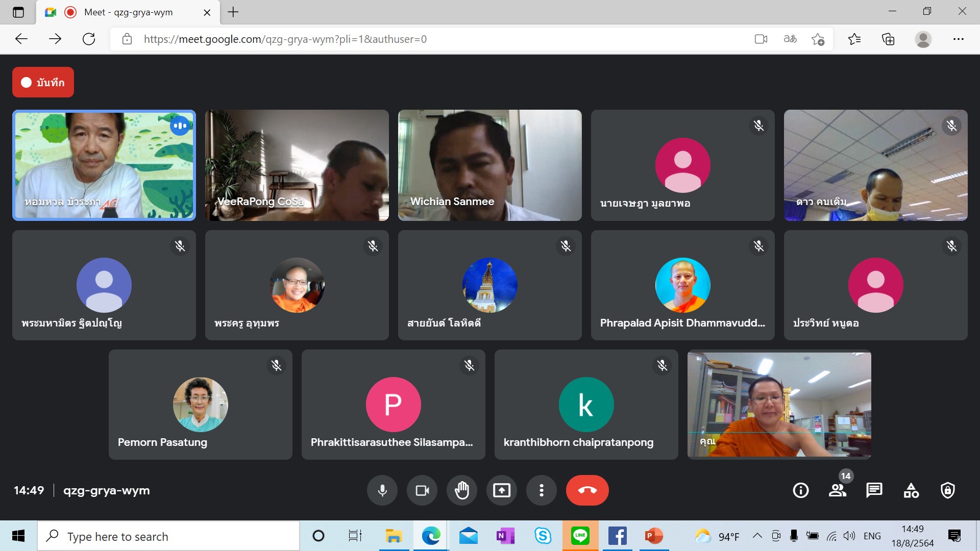Open LINE from the taskbar
This screenshot has height=551, width=980.
[580, 536]
